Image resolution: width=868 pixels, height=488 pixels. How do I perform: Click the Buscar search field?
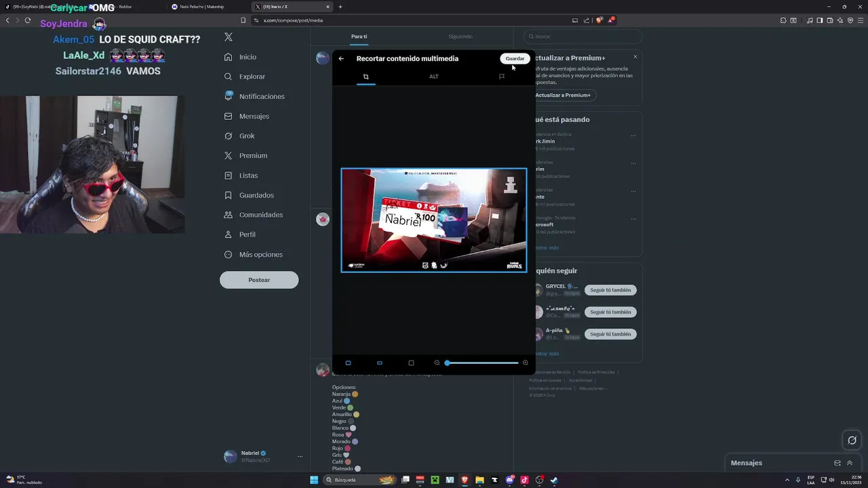coord(583,37)
